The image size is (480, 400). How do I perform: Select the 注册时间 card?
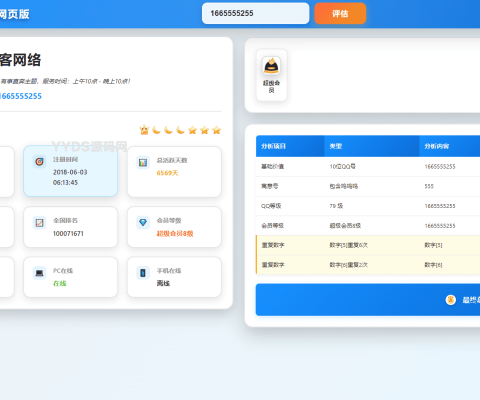tap(71, 171)
